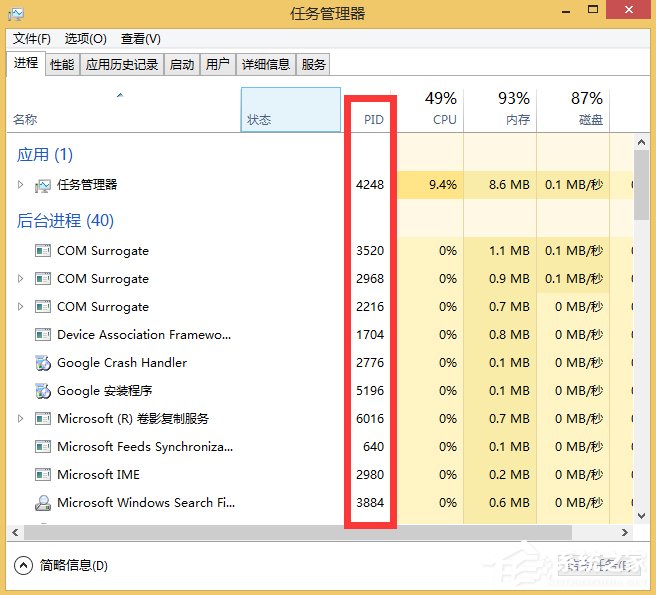Click the vertical scrollbar down arrow
This screenshot has height=595, width=656.
click(x=641, y=516)
